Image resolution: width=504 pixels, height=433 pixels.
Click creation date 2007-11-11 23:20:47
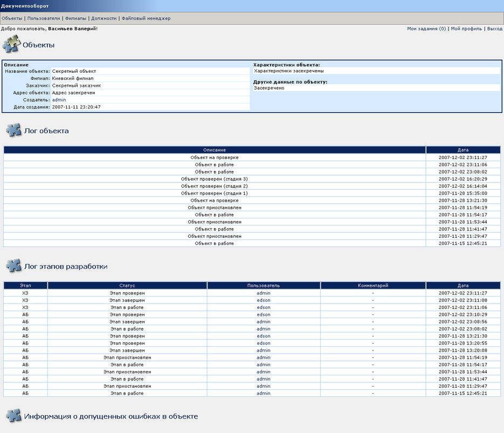pyautogui.click(x=76, y=107)
